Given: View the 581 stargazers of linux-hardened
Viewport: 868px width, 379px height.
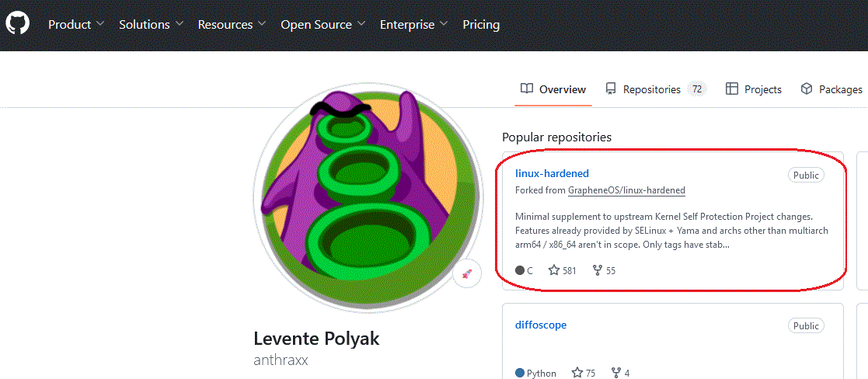Looking at the screenshot, I should (562, 270).
